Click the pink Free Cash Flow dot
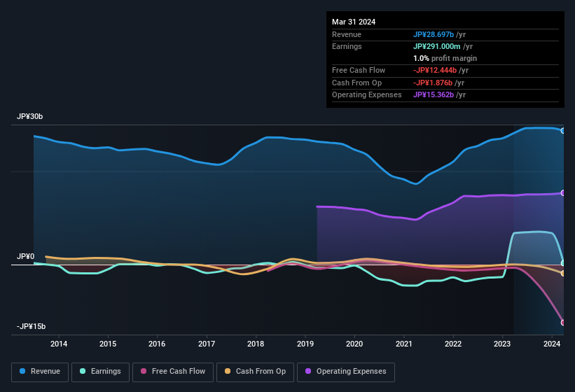The image size is (575, 392). tap(144, 372)
